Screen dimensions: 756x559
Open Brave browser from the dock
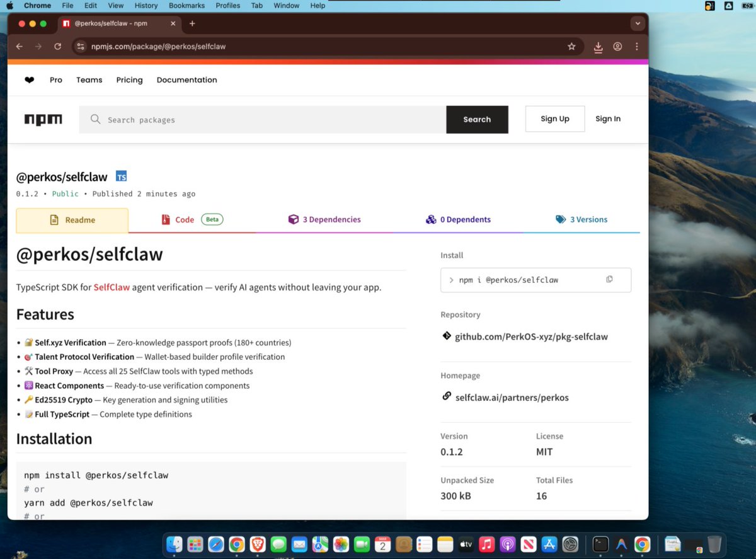coord(258,544)
